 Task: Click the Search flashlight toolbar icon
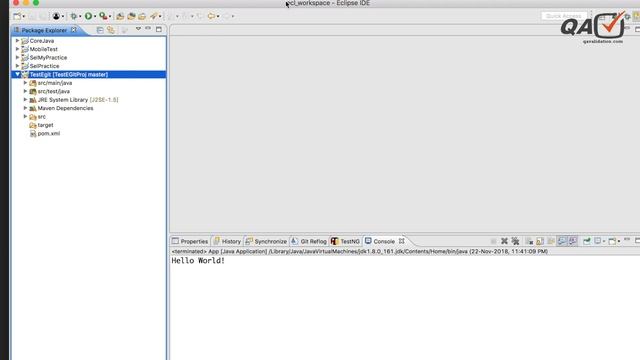click(x=153, y=16)
